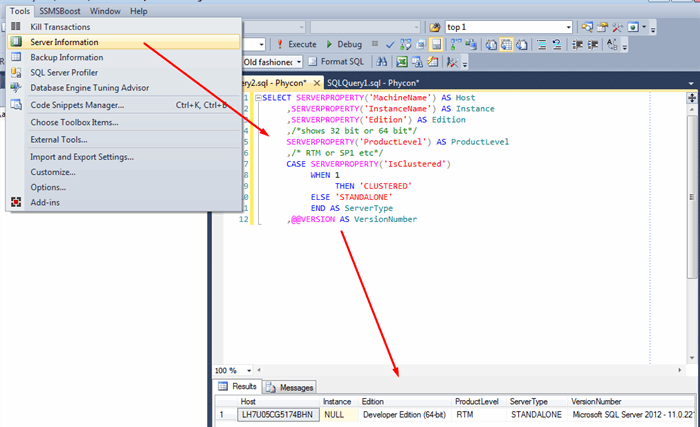Open Import and Export Settings entry

click(124, 157)
